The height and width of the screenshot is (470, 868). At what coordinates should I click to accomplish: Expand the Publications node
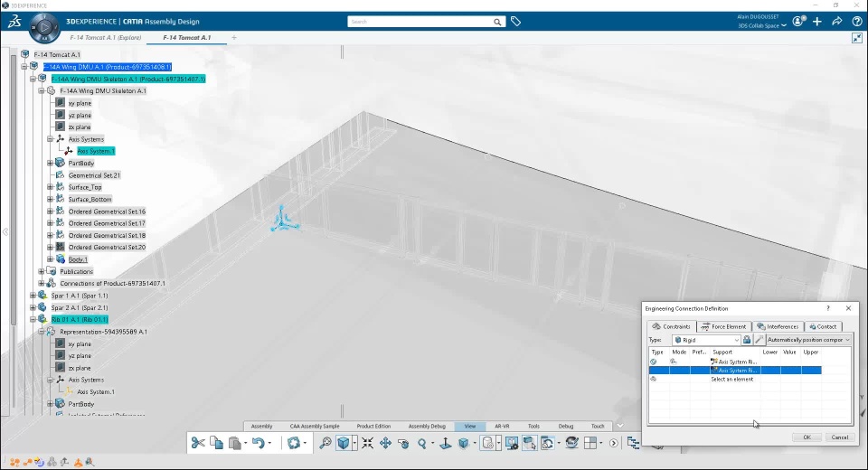[x=42, y=271]
